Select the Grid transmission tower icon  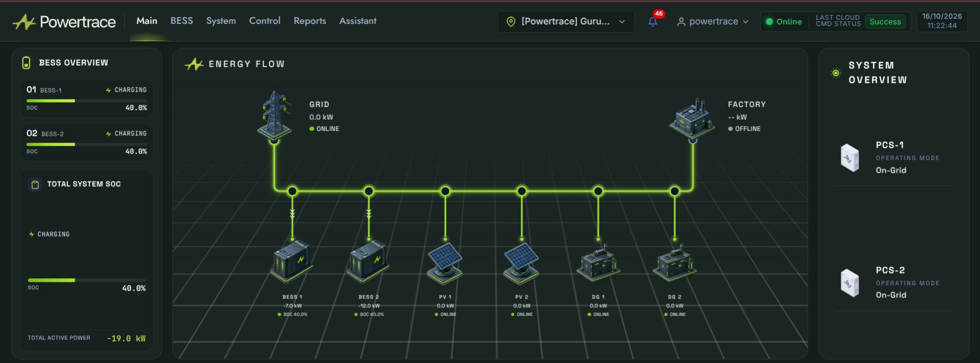pos(274,115)
